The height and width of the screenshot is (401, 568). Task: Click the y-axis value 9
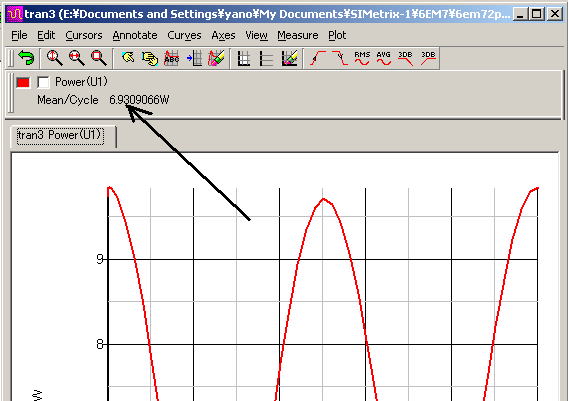pyautogui.click(x=100, y=259)
